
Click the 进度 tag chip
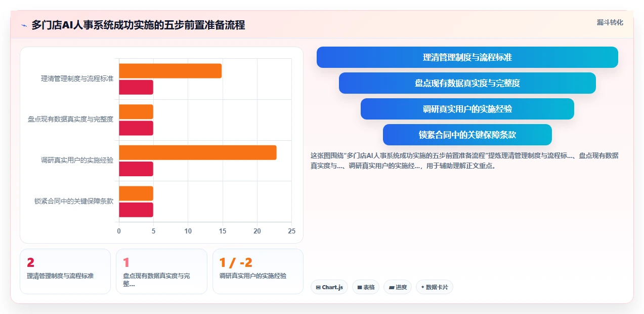coord(398,287)
